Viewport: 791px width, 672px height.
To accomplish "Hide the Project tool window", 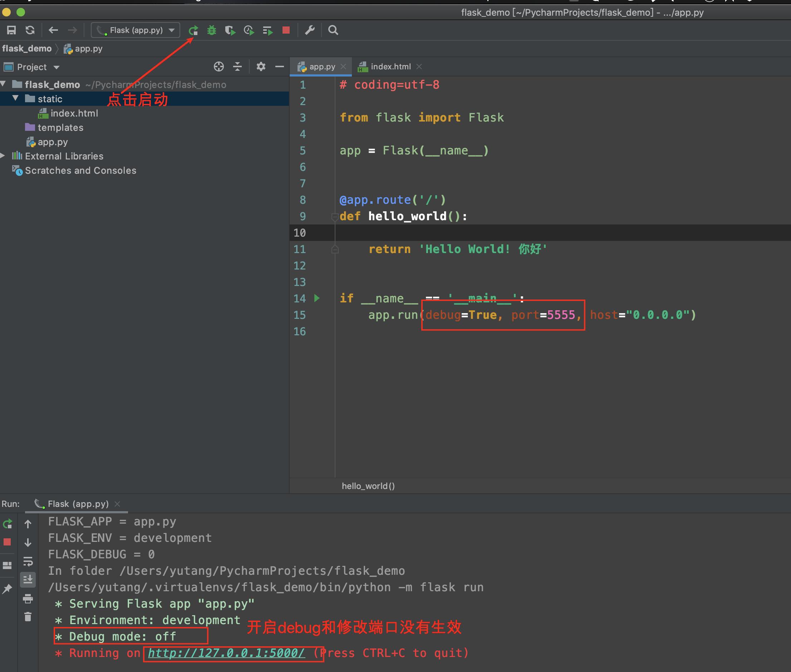I will (280, 67).
